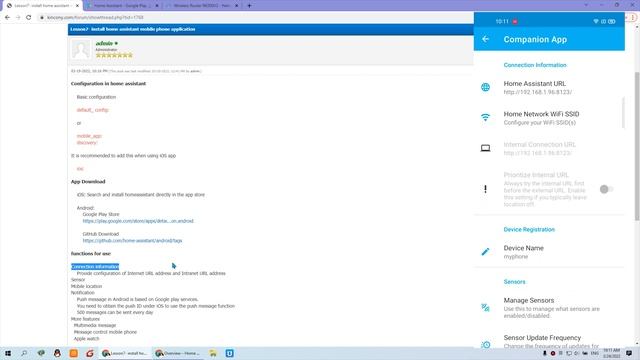Open a new browser tab
This screenshot has width=640, height=360.
click(x=249, y=6)
